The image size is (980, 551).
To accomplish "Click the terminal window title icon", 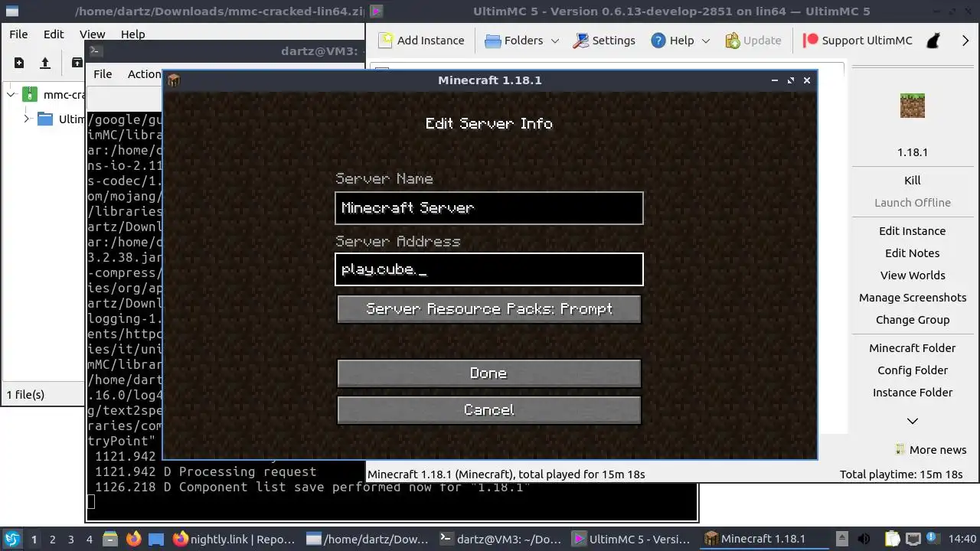I will click(x=96, y=51).
